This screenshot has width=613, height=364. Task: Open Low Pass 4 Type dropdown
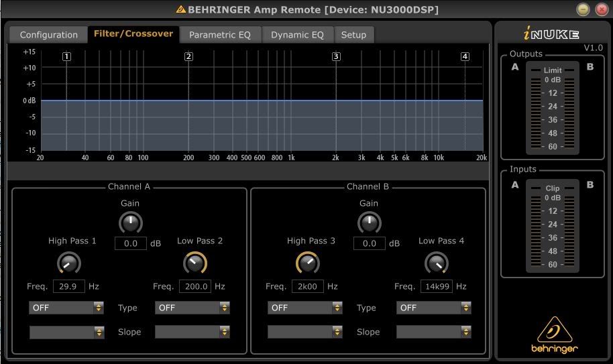[434, 308]
